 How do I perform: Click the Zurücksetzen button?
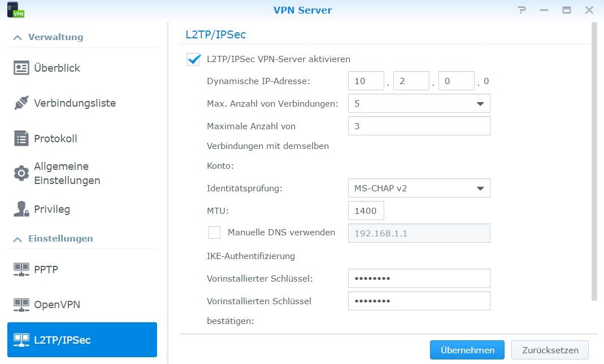pos(549,350)
